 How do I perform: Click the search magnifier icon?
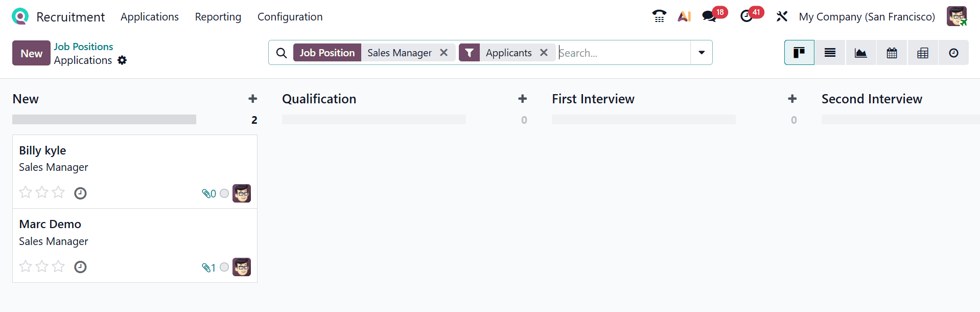[x=281, y=53]
